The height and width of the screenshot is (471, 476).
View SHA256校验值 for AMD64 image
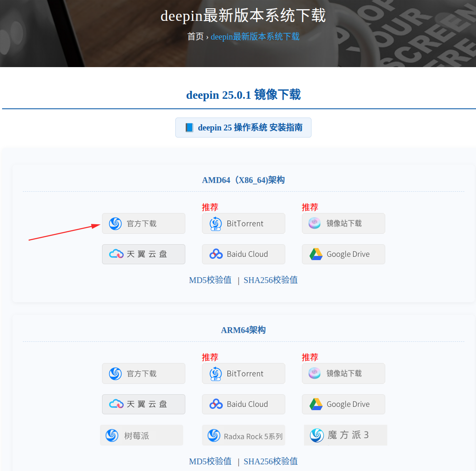click(x=270, y=280)
